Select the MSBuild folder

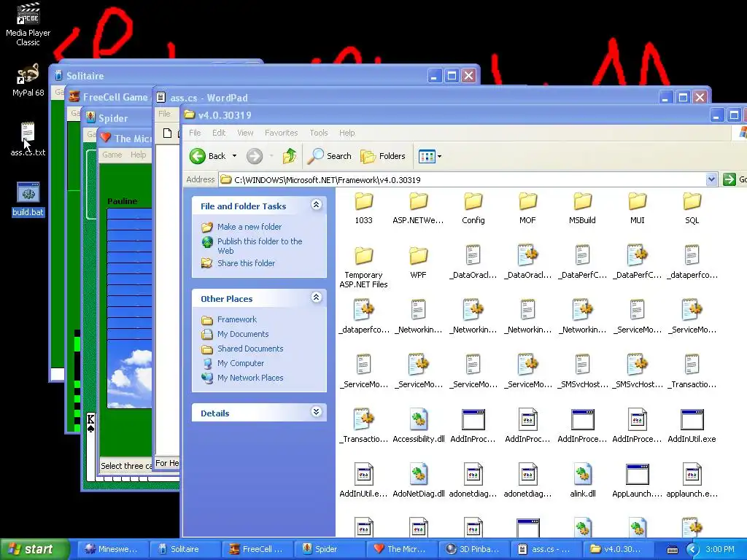582,208
